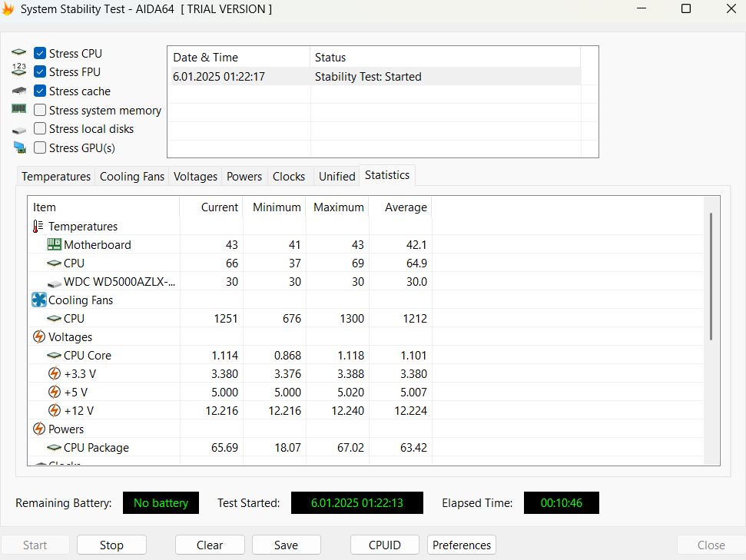Click the chip icon beside Stress CPU
The height and width of the screenshot is (560, 746).
18,52
